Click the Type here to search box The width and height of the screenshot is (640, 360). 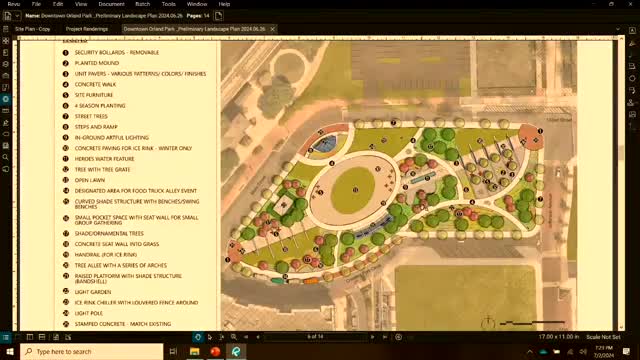coord(92,351)
